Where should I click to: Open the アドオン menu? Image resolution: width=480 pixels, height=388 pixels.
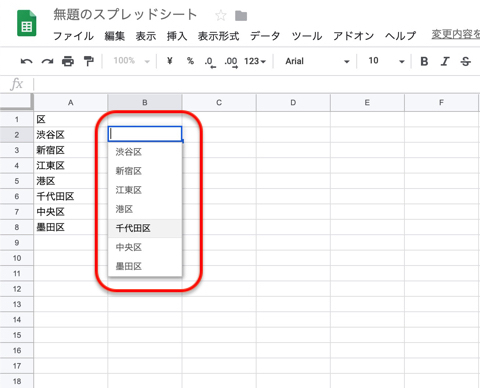[354, 36]
